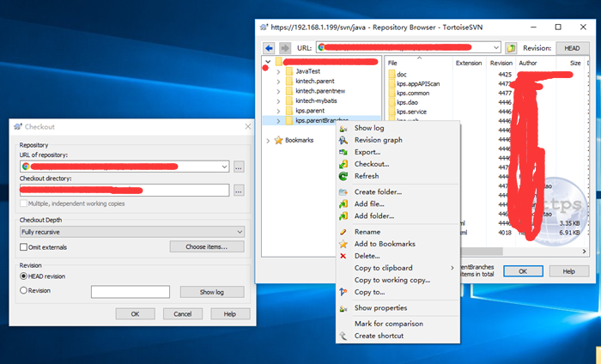Click the doc folder icon in file list
Screen dimensions: 601x364
click(392, 75)
